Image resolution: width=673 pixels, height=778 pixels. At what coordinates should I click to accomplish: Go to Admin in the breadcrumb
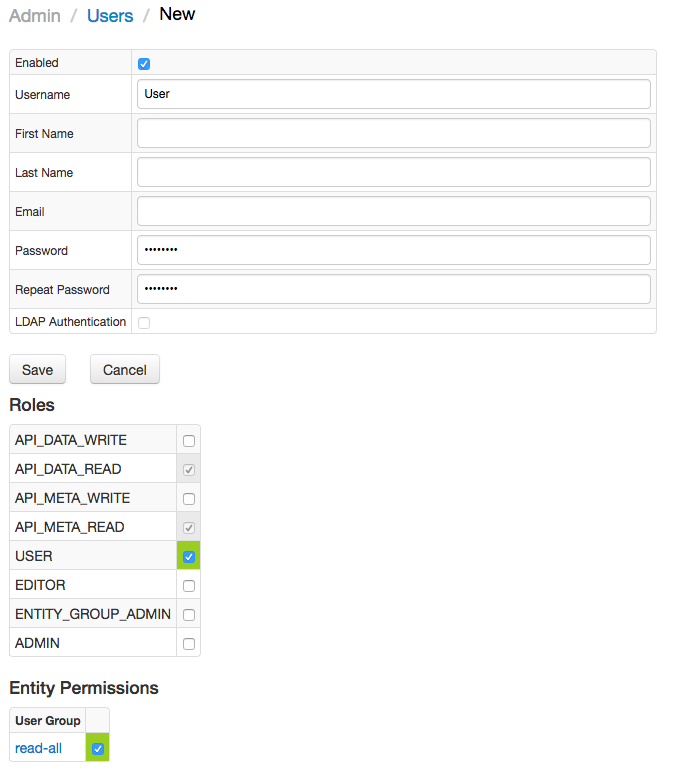[x=35, y=16]
